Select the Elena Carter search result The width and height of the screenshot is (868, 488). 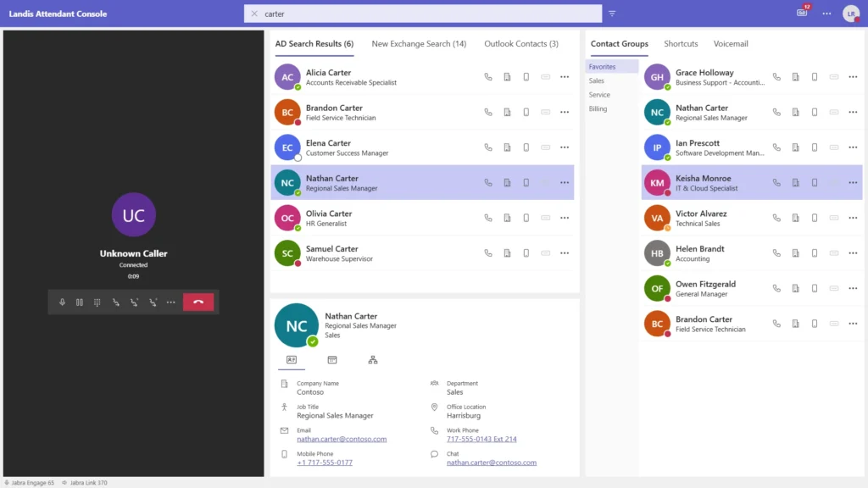click(422, 147)
